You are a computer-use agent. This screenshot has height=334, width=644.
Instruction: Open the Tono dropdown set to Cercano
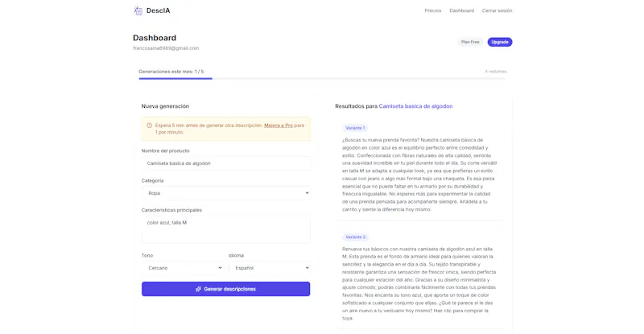coord(183,268)
